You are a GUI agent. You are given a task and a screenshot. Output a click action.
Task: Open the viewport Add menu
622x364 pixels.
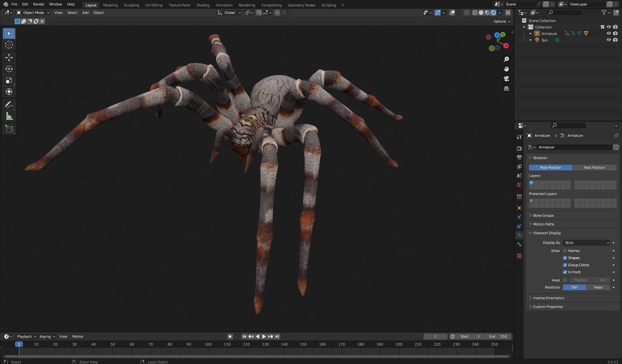[x=85, y=13]
